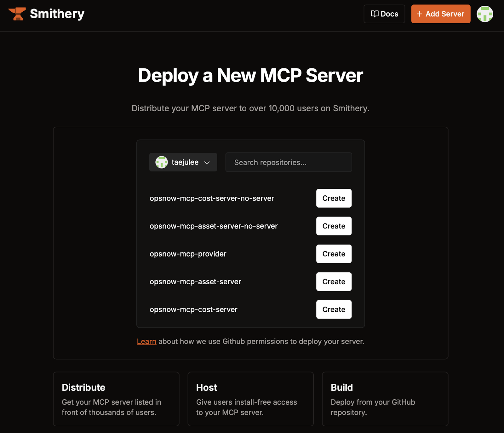Focus the Search repositories field
504x433 pixels.
tap(289, 162)
